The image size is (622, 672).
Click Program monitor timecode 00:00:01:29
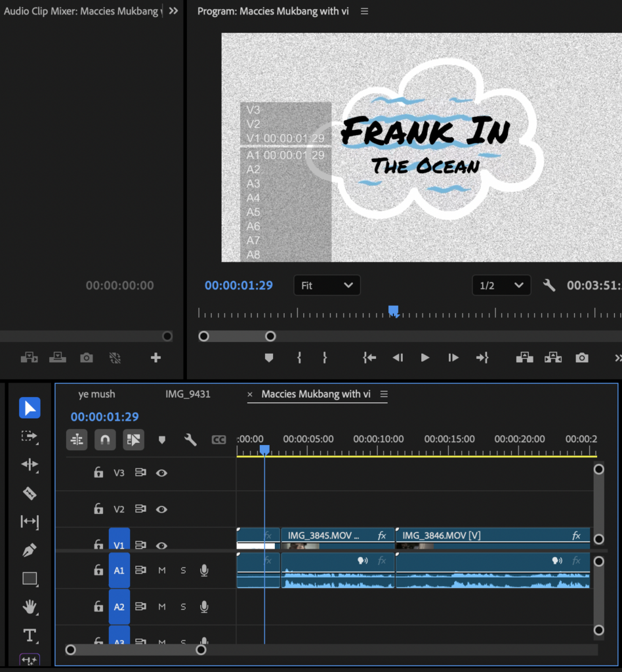pos(239,285)
